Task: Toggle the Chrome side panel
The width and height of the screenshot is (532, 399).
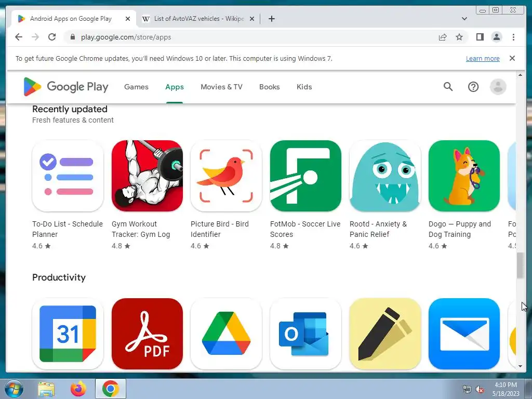Action: pos(480,37)
